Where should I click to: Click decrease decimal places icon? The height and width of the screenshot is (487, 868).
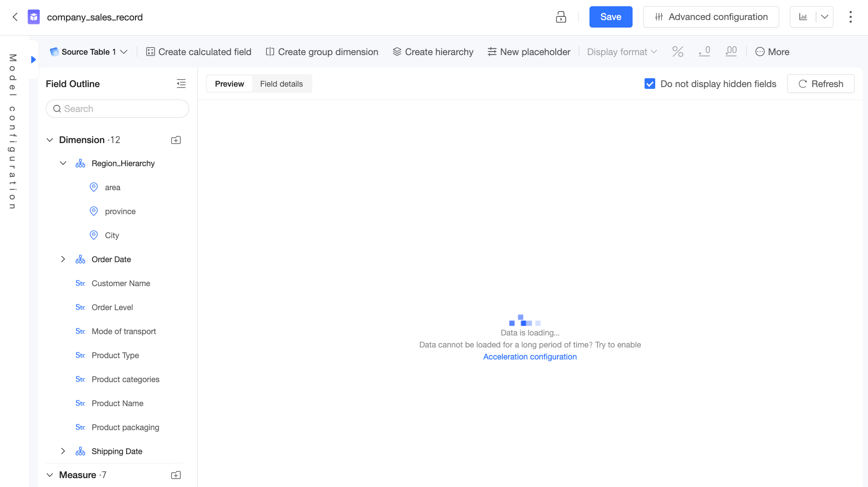point(705,52)
